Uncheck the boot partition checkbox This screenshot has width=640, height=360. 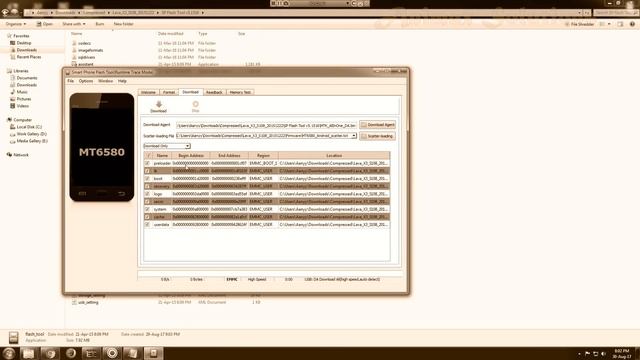[147, 179]
